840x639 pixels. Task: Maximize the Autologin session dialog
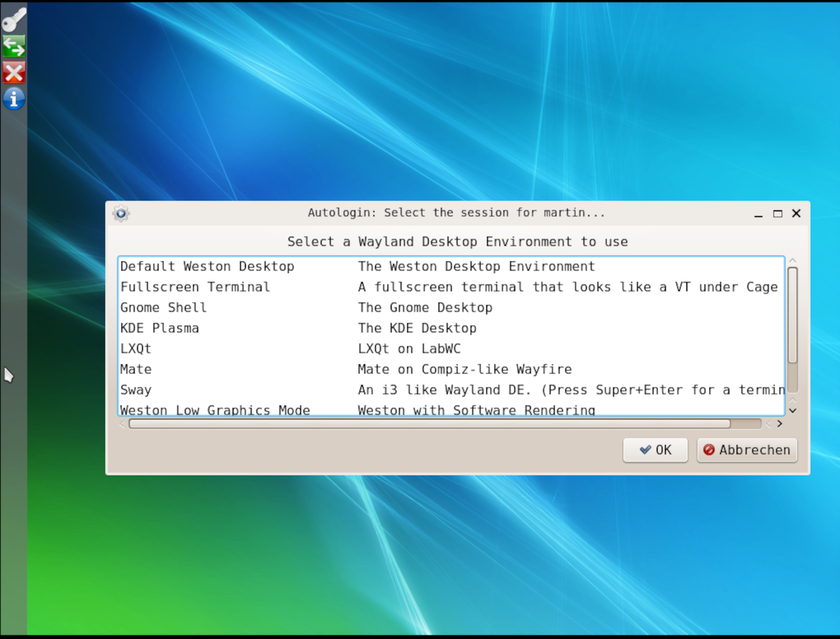coord(778,214)
